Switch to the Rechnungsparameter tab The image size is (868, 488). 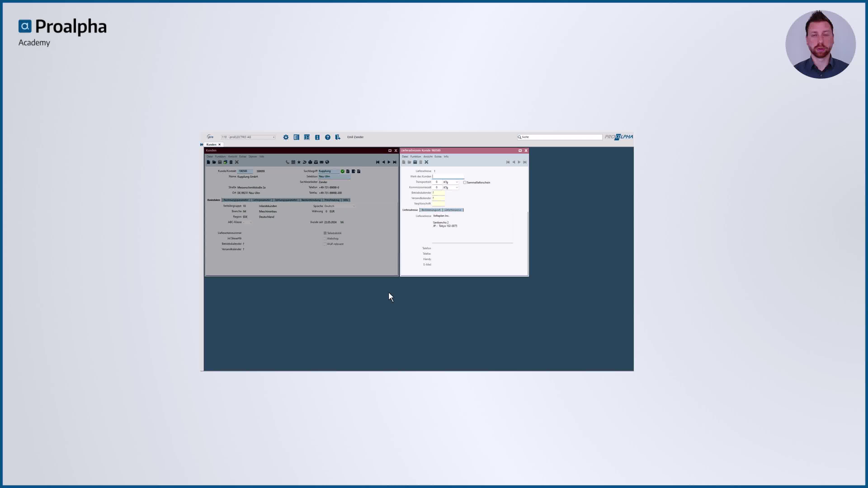pos(236,200)
